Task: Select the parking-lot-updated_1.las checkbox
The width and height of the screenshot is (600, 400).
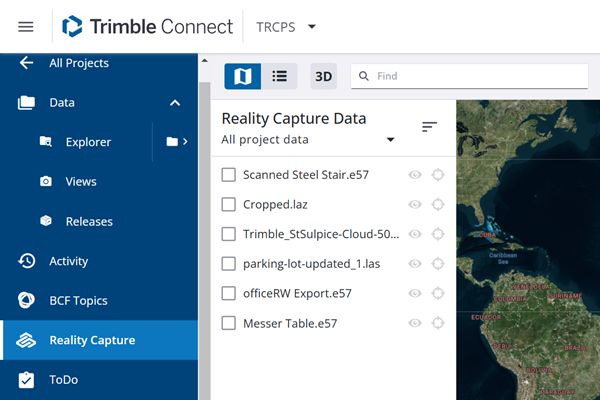Action: [x=229, y=264]
